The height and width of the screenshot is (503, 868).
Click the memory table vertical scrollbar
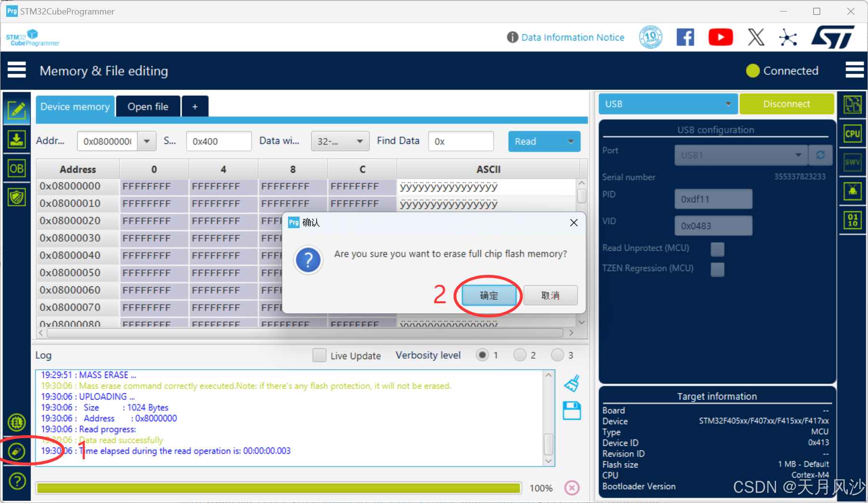pos(581,196)
